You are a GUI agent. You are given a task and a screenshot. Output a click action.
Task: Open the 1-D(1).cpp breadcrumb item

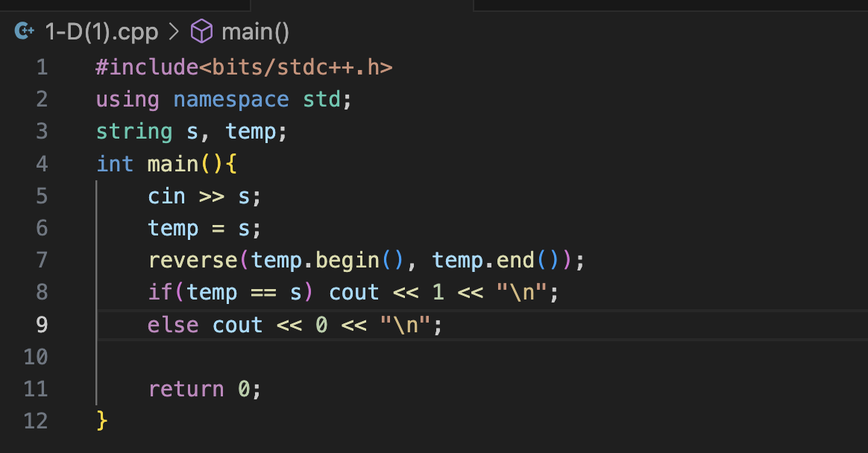(101, 32)
